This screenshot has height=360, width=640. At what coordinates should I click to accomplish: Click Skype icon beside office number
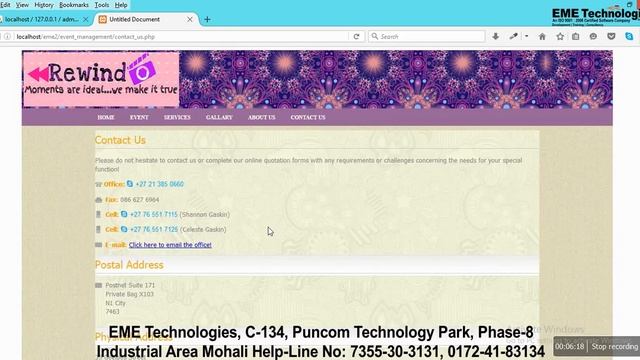point(130,184)
